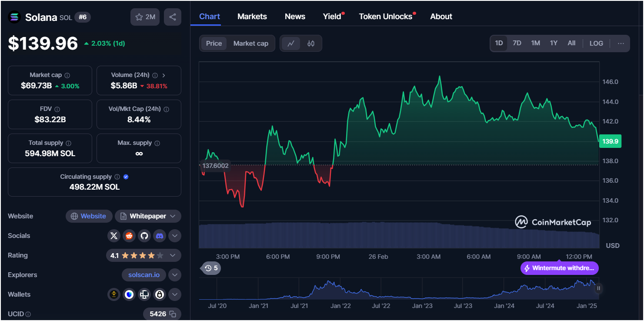The image size is (644, 321).
Task: Open the chart more options ellipsis
Action: pos(621,43)
